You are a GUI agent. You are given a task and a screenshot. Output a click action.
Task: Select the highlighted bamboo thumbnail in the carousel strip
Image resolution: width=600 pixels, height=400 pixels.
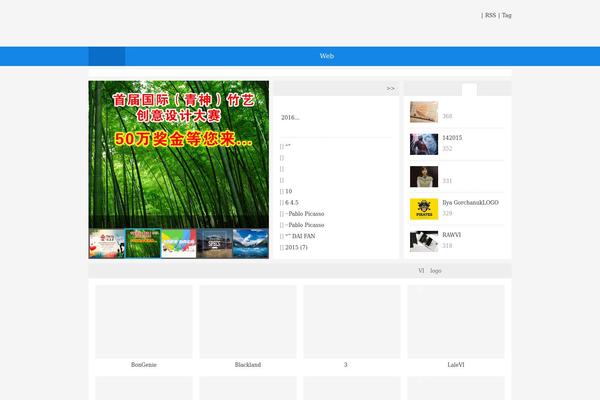point(143,243)
